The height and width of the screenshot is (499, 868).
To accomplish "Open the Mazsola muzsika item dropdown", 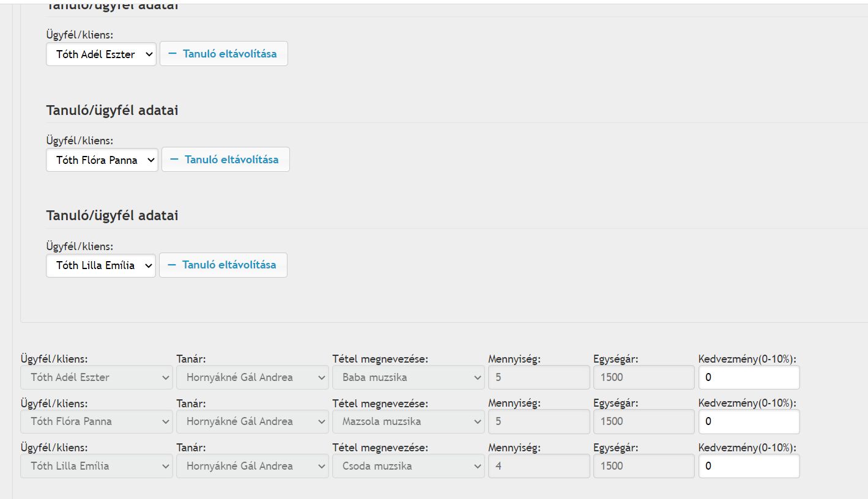I will point(409,421).
